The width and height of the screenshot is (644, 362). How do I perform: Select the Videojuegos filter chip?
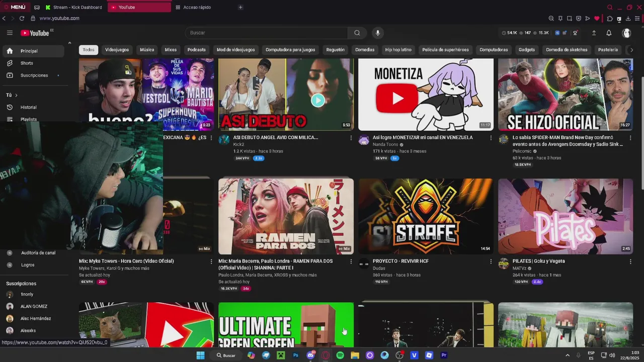pos(117,50)
